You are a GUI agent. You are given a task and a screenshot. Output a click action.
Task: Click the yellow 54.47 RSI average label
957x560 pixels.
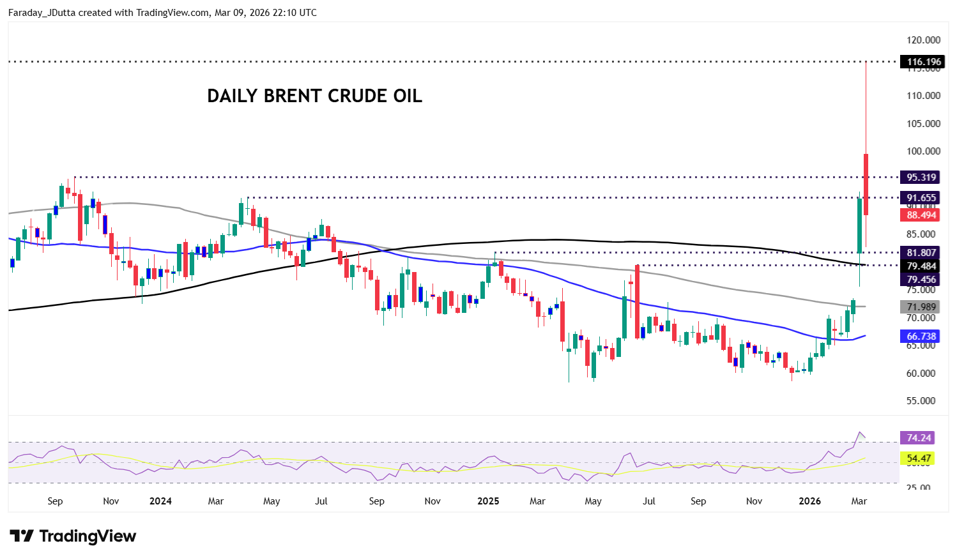pos(918,458)
